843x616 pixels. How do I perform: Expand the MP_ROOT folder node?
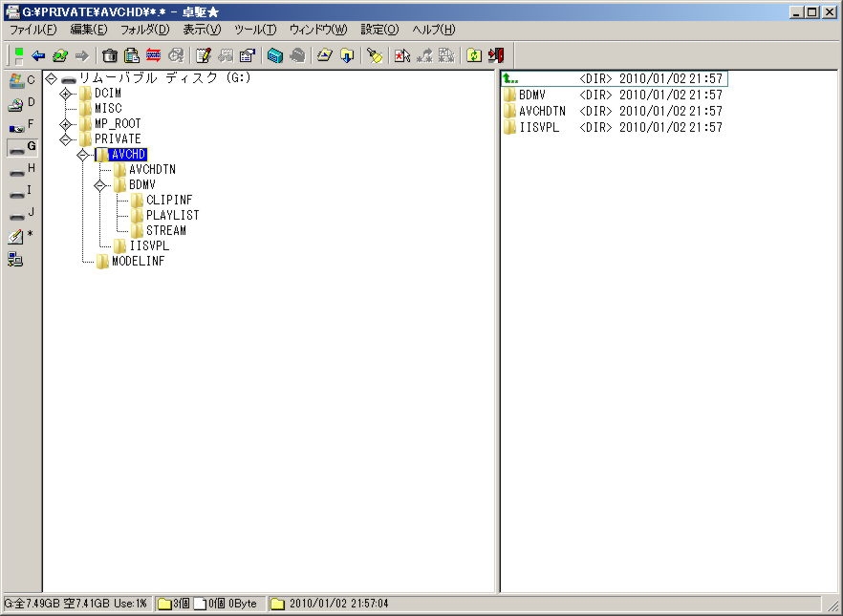(x=66, y=124)
